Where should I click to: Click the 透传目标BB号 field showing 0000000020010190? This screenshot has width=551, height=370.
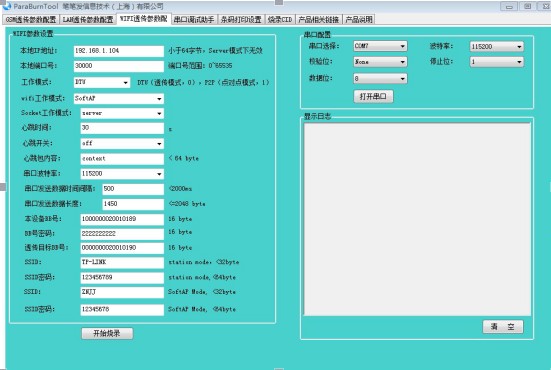click(x=122, y=248)
